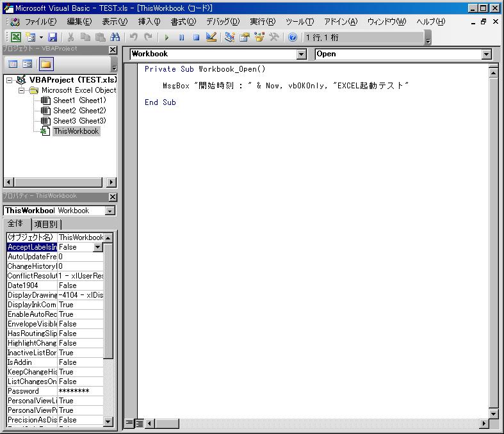504x434 pixels.
Task: Click the View Microsoft Excel icon
Action: point(16,37)
